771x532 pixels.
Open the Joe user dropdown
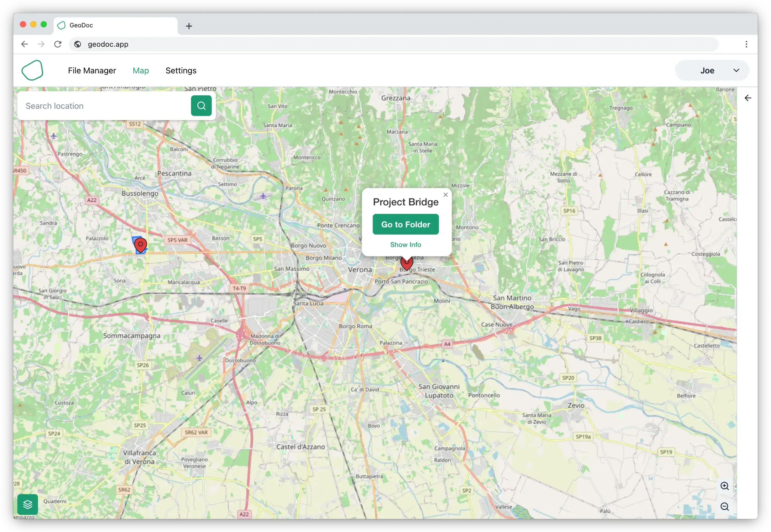[712, 70]
